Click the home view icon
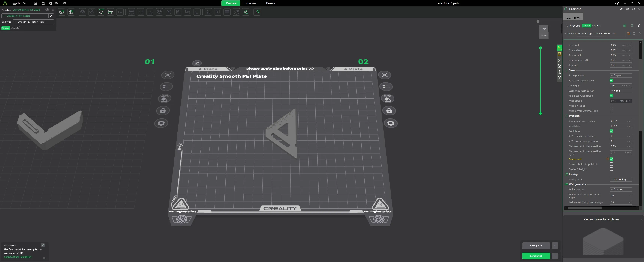The image size is (644, 262). (538, 21)
